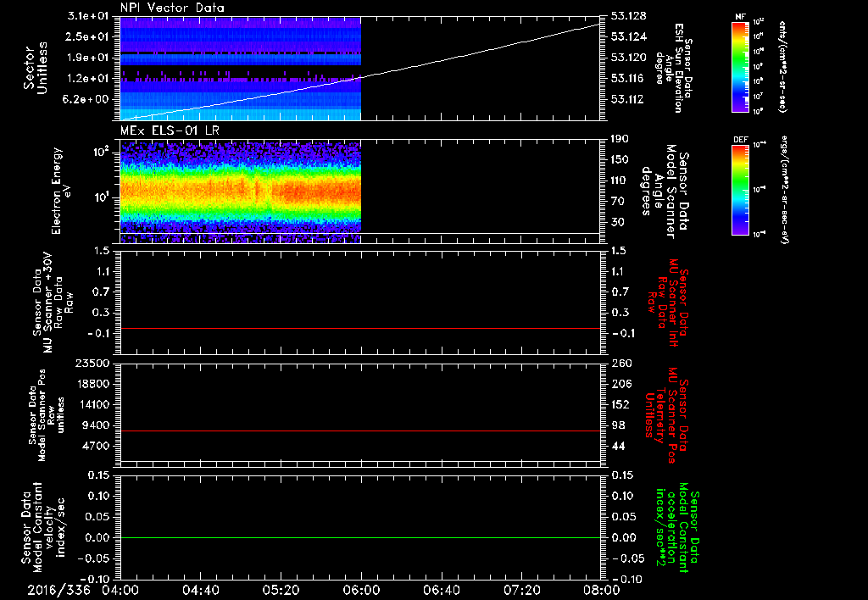
Task: Click the 06:00 time tick label
Action: 361,590
